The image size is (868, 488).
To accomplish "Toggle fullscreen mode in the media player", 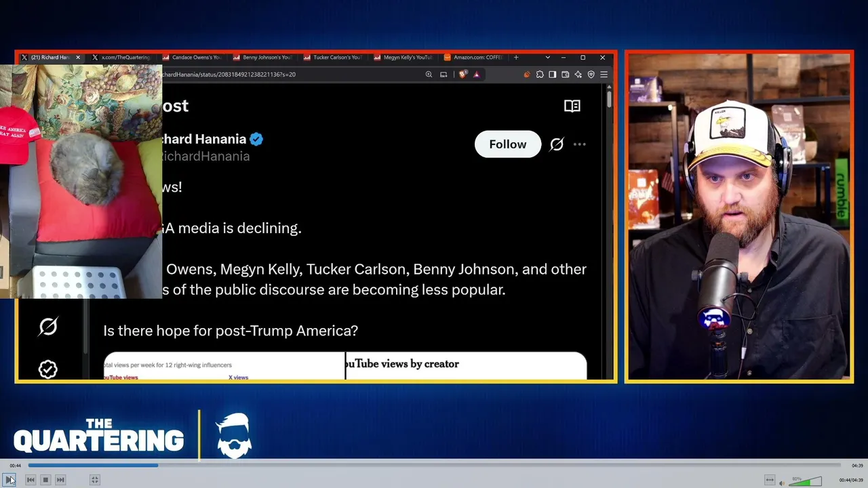I will click(95, 480).
